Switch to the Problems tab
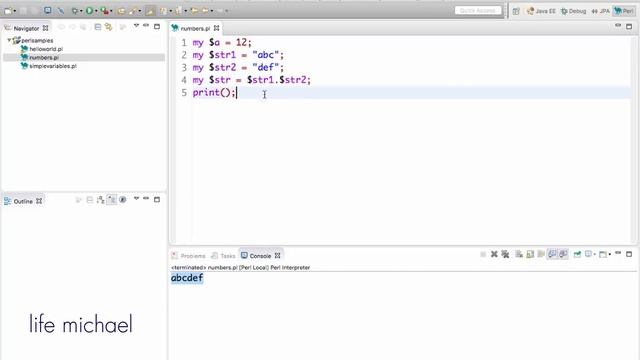 [x=189, y=256]
